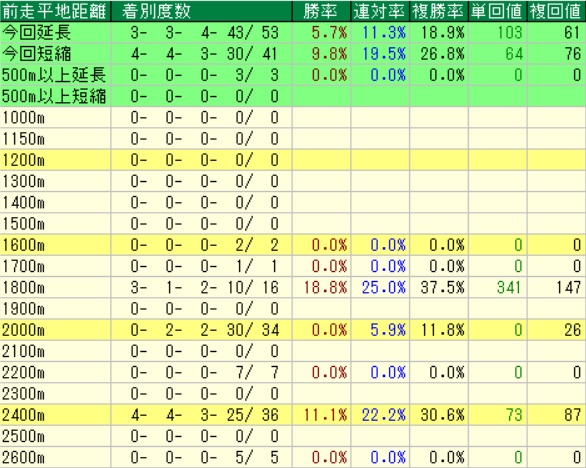
Task: Select the 1300m row label
Action: click(x=24, y=181)
